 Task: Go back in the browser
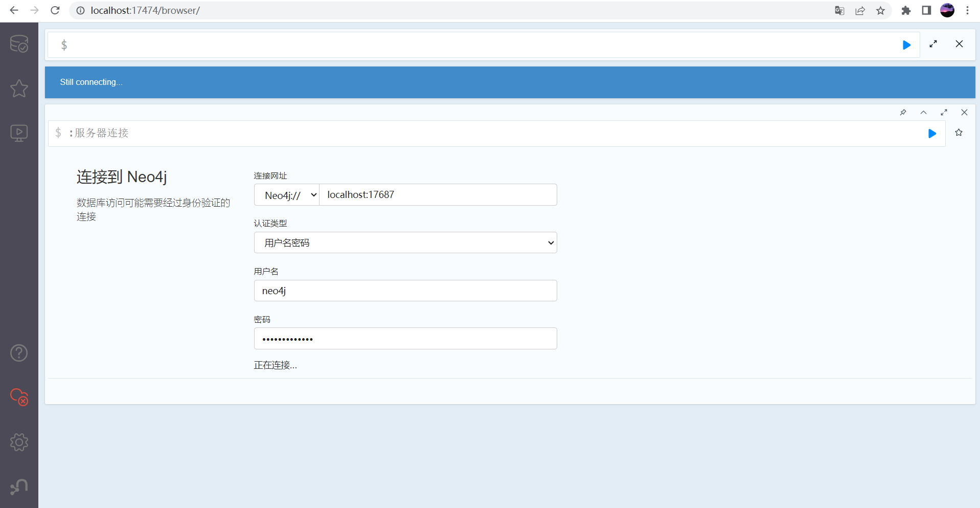(x=14, y=10)
